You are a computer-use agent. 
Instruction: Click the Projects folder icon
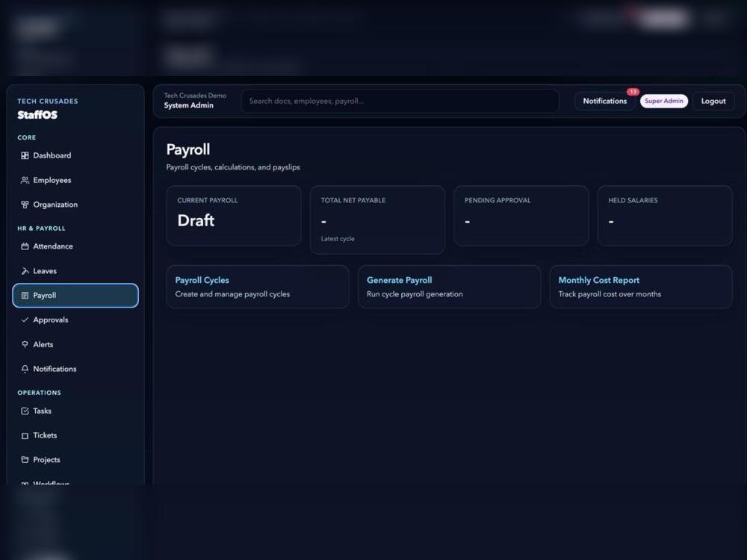point(25,459)
